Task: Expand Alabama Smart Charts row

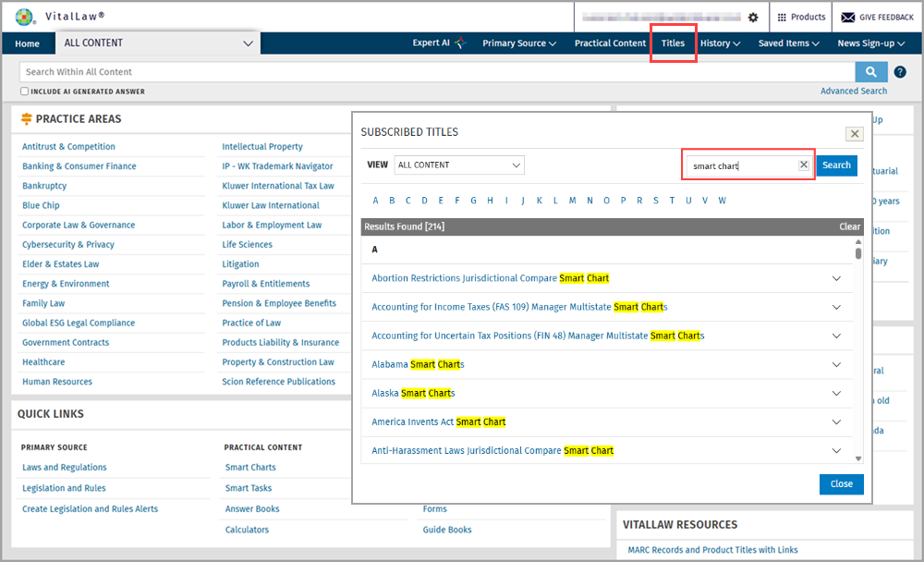Action: pyautogui.click(x=836, y=364)
